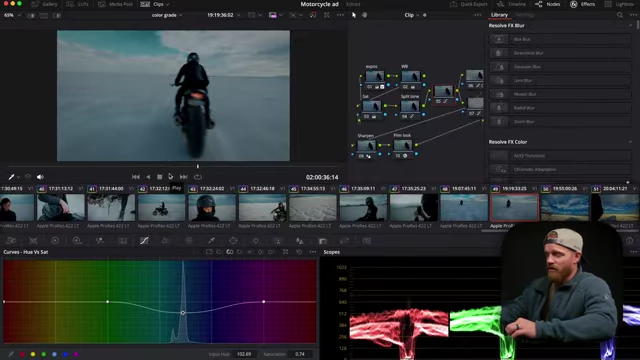Select the Chromatic Adaptation effect
Image resolution: width=640 pixels, height=360 pixels.
click(x=560, y=169)
